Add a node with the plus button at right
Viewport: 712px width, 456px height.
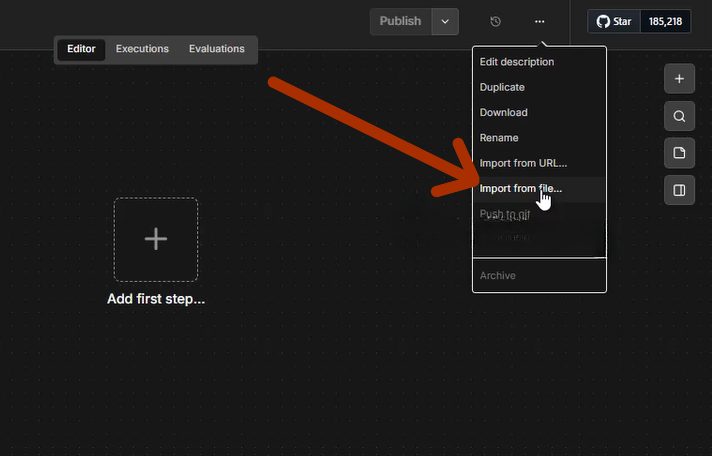679,79
